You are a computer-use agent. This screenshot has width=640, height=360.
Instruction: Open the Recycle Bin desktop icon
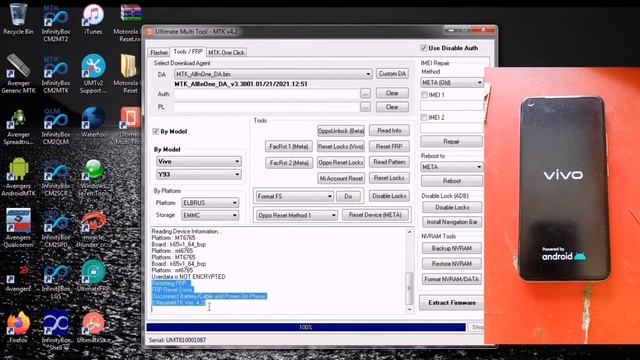point(18,20)
